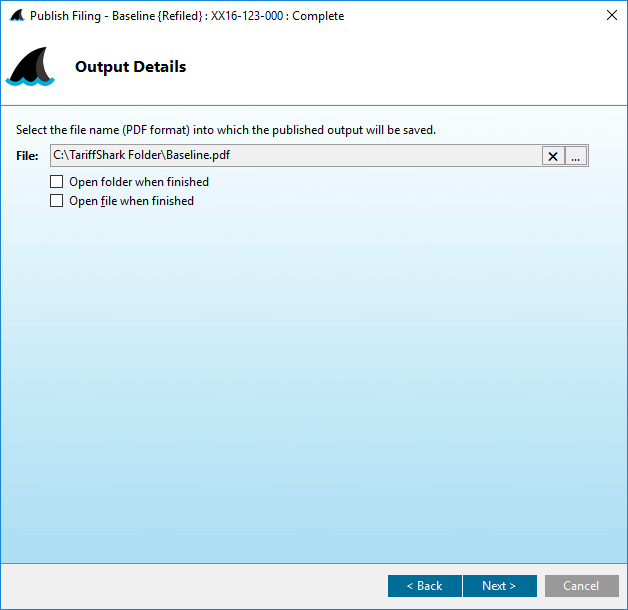628x610 pixels.
Task: Go to the previous step with Back
Action: click(x=424, y=586)
